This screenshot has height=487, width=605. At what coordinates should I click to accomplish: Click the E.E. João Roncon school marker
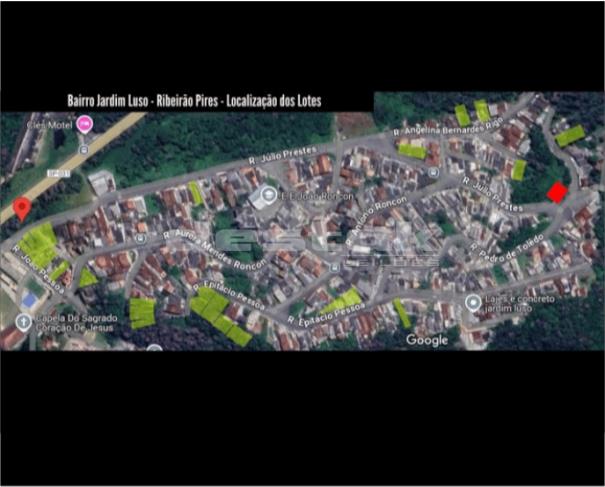(x=268, y=195)
